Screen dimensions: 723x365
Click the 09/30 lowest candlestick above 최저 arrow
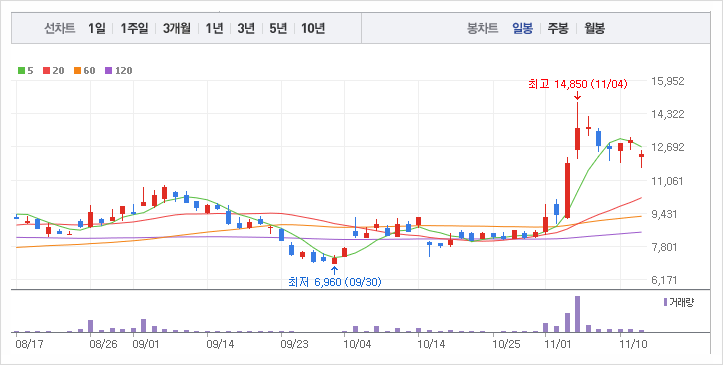click(x=335, y=260)
